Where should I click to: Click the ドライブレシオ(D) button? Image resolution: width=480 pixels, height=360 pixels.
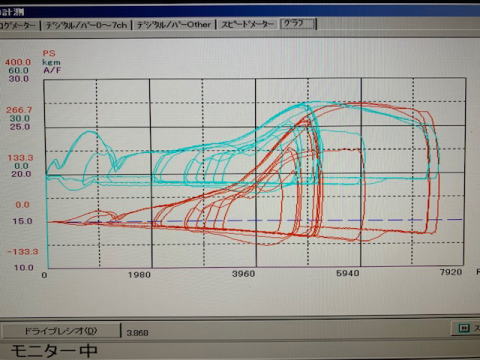click(x=61, y=331)
